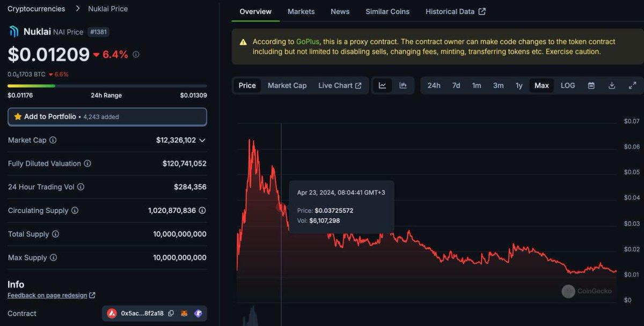This screenshot has width=644, height=326.
Task: Open the Markets tab
Action: 301,11
